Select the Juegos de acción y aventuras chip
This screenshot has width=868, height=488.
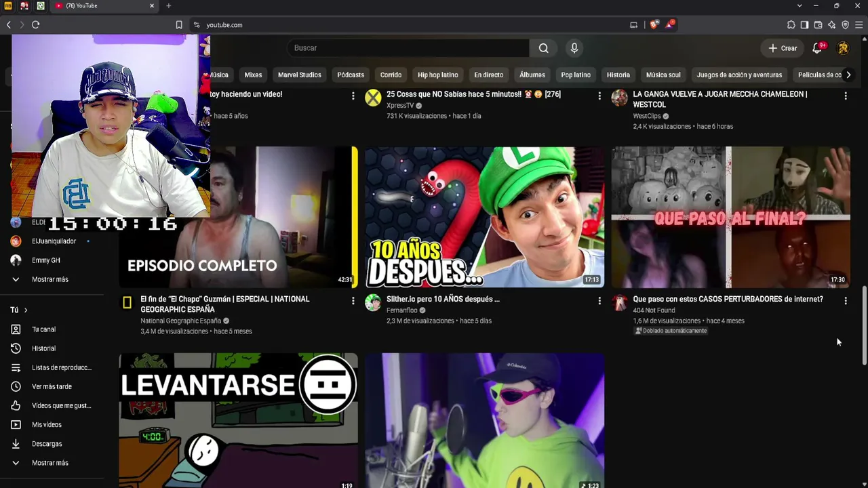(739, 75)
